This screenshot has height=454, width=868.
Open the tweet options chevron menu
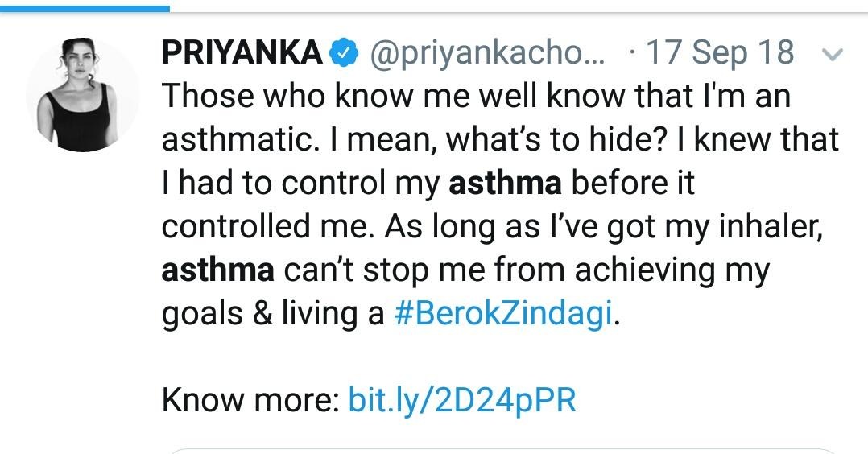(x=834, y=56)
